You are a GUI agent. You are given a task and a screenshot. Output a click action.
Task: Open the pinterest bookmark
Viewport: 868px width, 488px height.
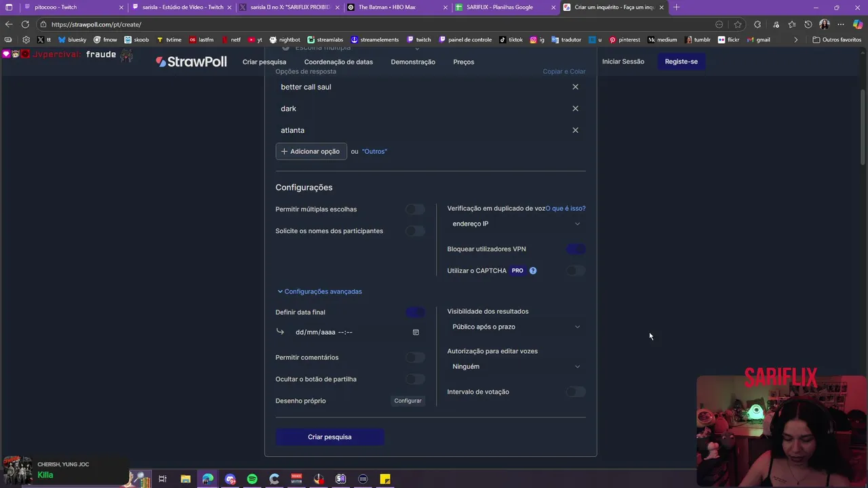[x=625, y=40]
